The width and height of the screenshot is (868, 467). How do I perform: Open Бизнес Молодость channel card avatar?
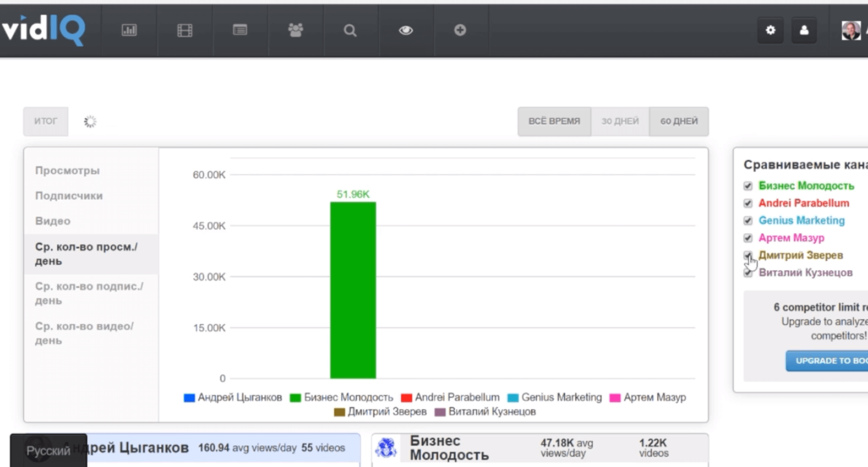pos(386,448)
